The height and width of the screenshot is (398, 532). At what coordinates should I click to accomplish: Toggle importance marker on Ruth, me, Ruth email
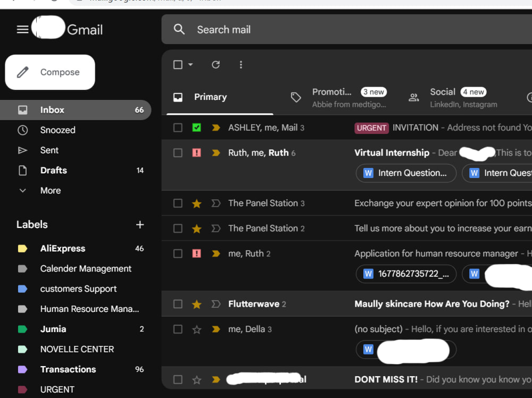point(216,153)
